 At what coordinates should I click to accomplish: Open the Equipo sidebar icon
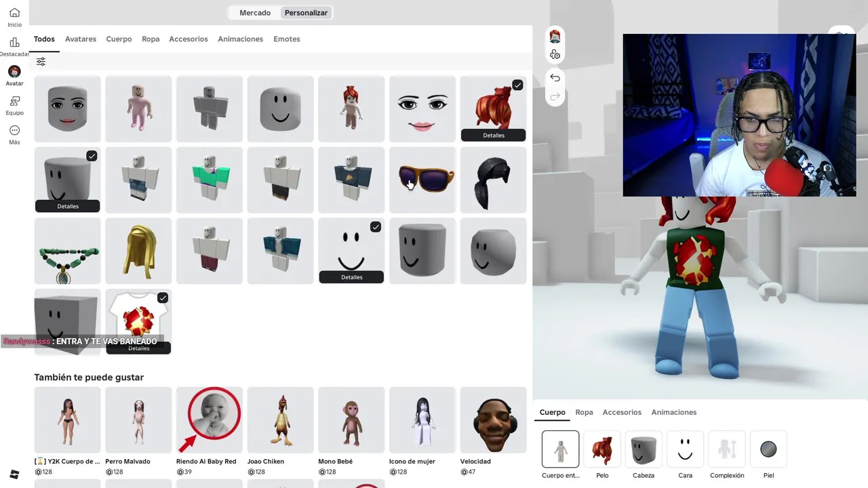click(x=14, y=101)
